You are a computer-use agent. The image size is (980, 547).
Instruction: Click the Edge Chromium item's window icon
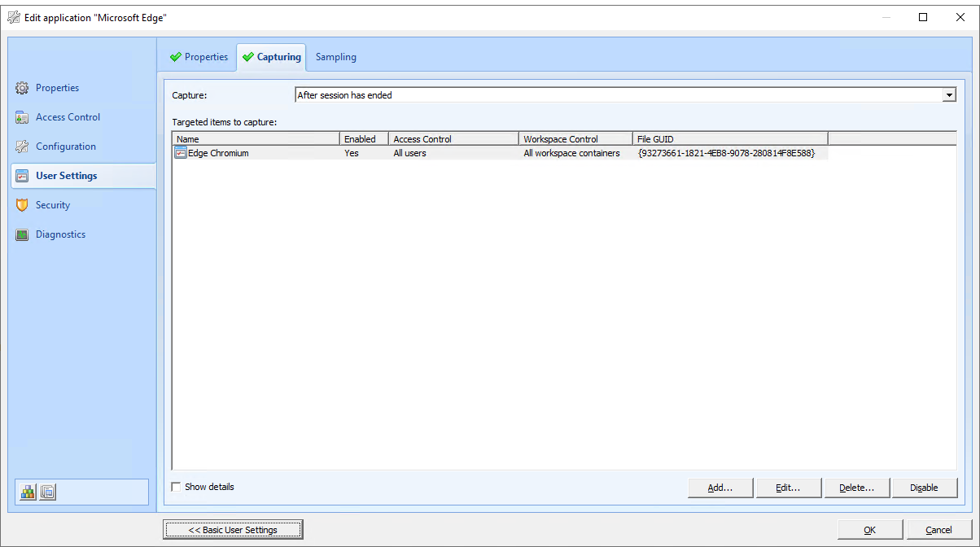click(x=180, y=152)
